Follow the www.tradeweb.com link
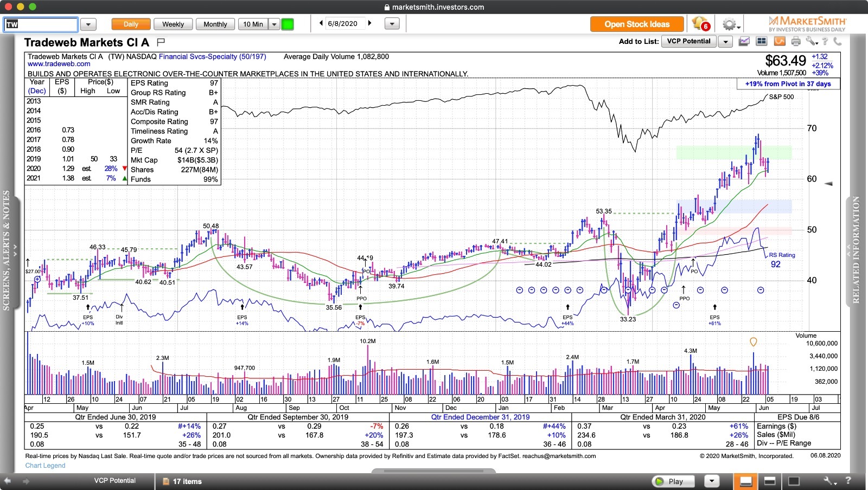The width and height of the screenshot is (868, 490). (x=58, y=63)
